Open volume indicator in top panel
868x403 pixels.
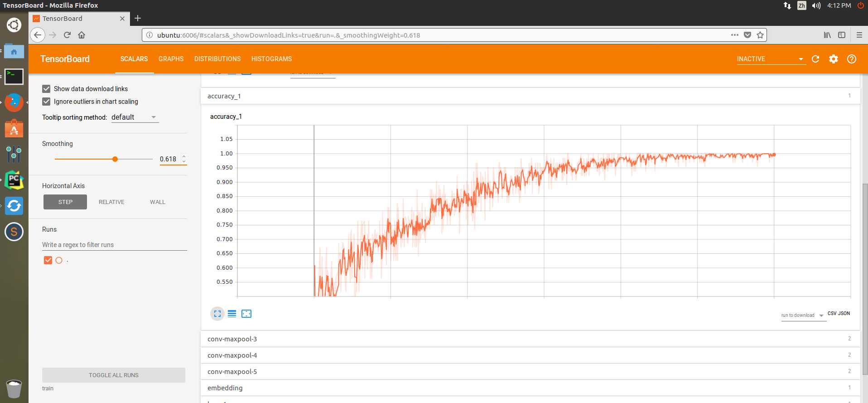click(816, 5)
